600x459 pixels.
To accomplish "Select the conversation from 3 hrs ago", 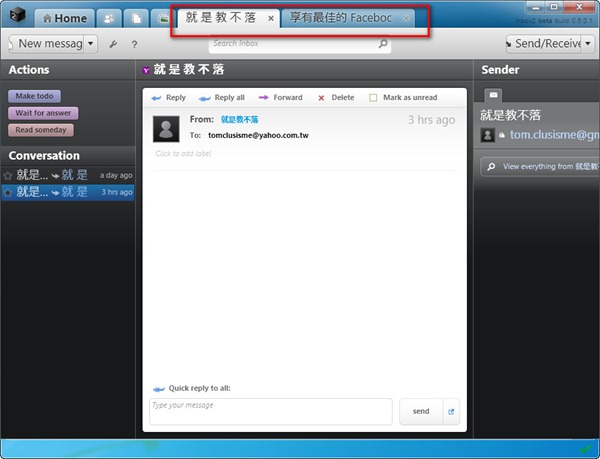I will 68,192.
